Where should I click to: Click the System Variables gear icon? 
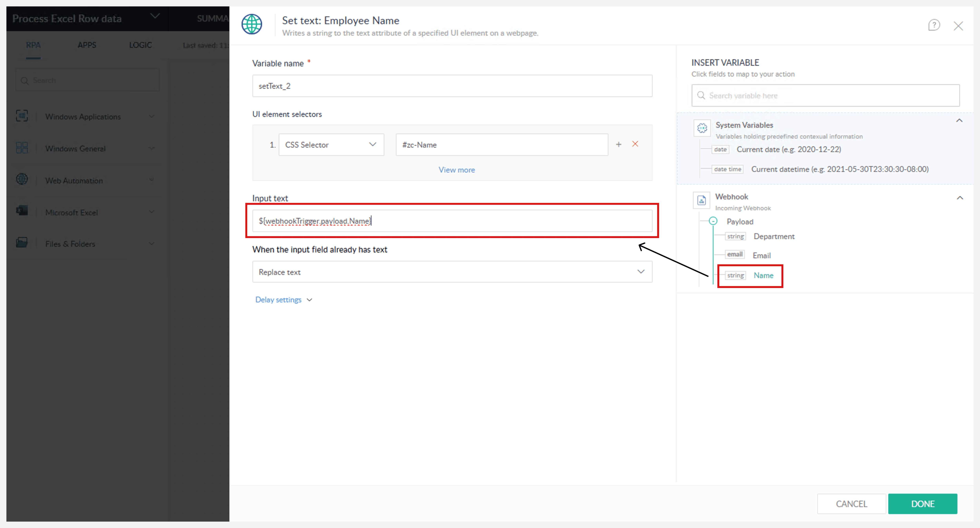coord(702,128)
